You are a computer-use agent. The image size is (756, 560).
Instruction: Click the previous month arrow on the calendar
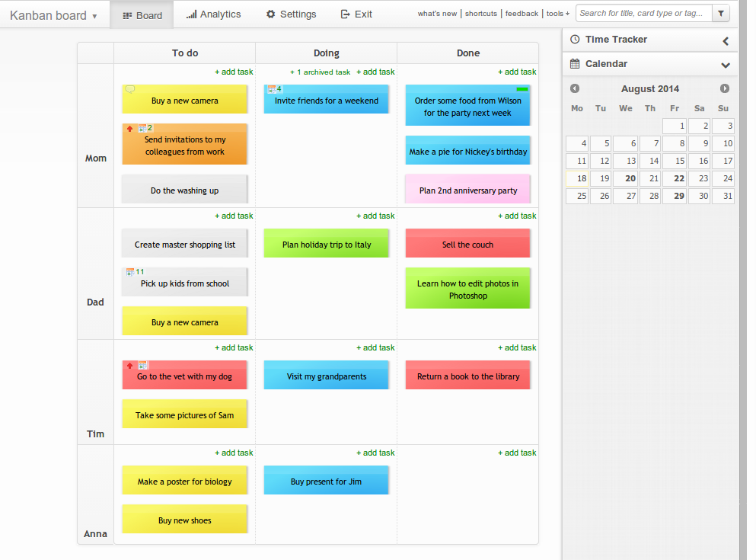[x=575, y=88]
